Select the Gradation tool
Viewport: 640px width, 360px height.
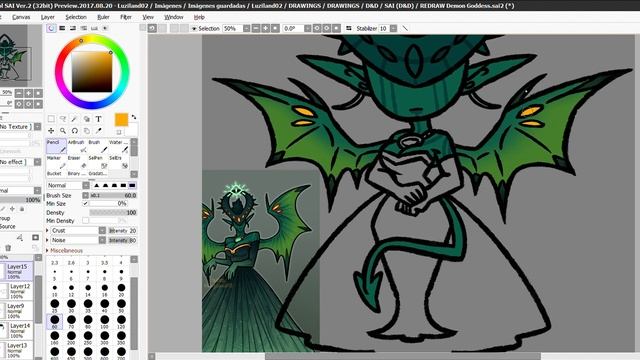pos(98,174)
